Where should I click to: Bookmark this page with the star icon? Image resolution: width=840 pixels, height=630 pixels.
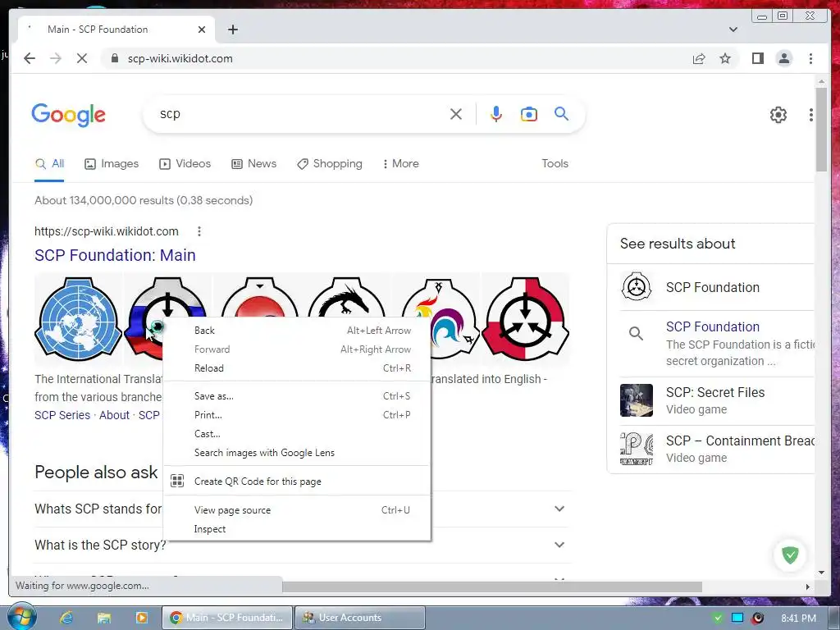tap(725, 58)
